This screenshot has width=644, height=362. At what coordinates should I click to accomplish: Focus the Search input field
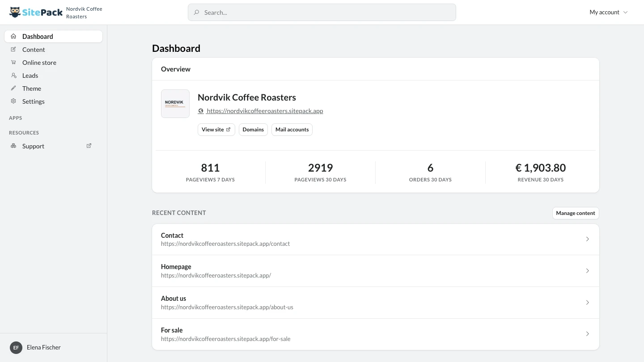pyautogui.click(x=322, y=13)
